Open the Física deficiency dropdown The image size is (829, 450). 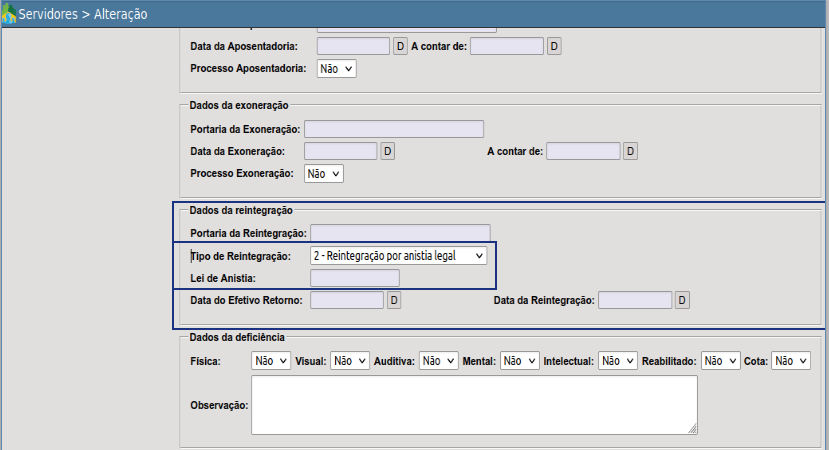point(271,361)
